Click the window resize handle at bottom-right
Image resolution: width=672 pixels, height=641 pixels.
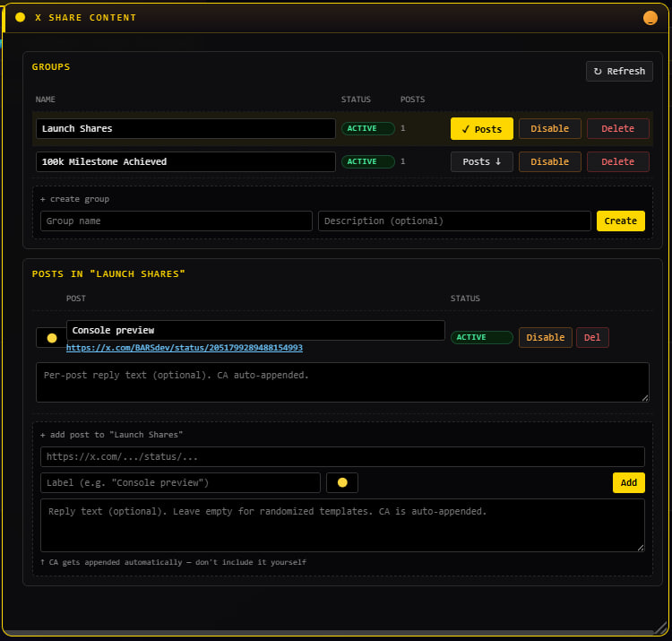[661, 629]
